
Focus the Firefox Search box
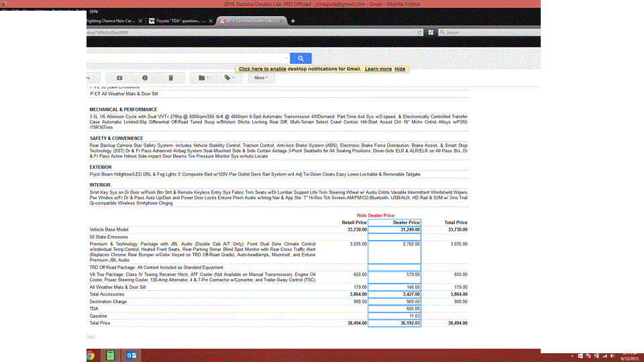coord(489,32)
